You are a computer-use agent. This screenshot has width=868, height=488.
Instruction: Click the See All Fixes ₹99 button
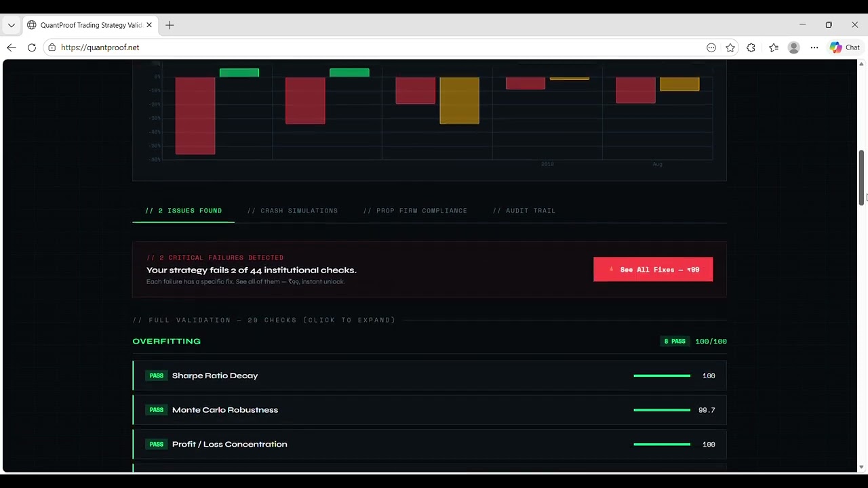[x=653, y=269]
